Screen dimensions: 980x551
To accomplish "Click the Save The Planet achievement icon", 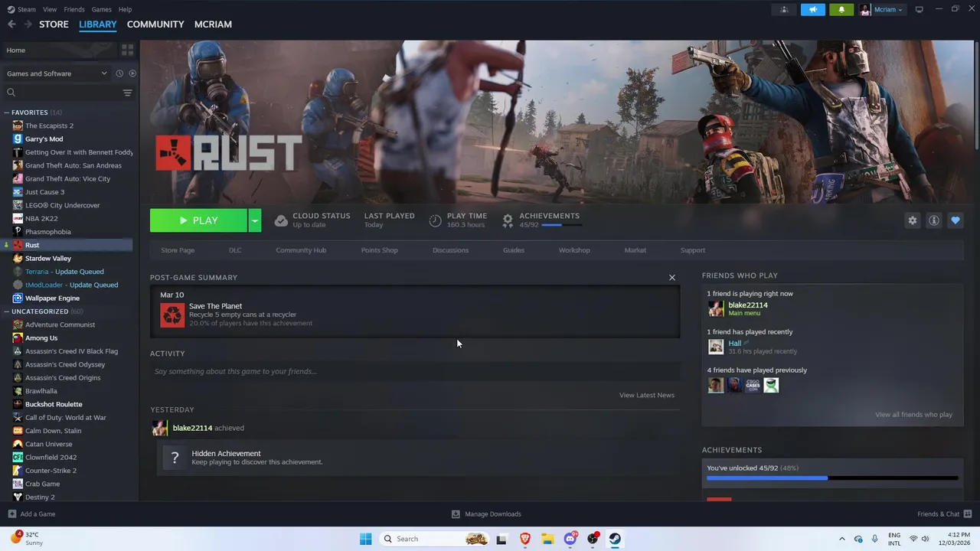I will [172, 315].
